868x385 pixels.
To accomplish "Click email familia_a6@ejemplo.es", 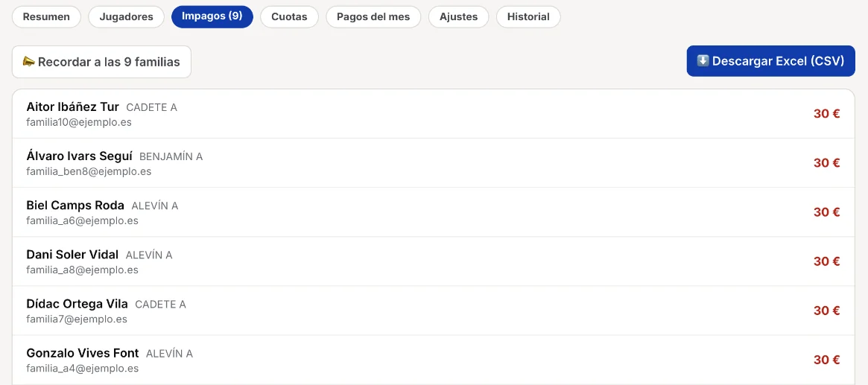I will pos(82,220).
